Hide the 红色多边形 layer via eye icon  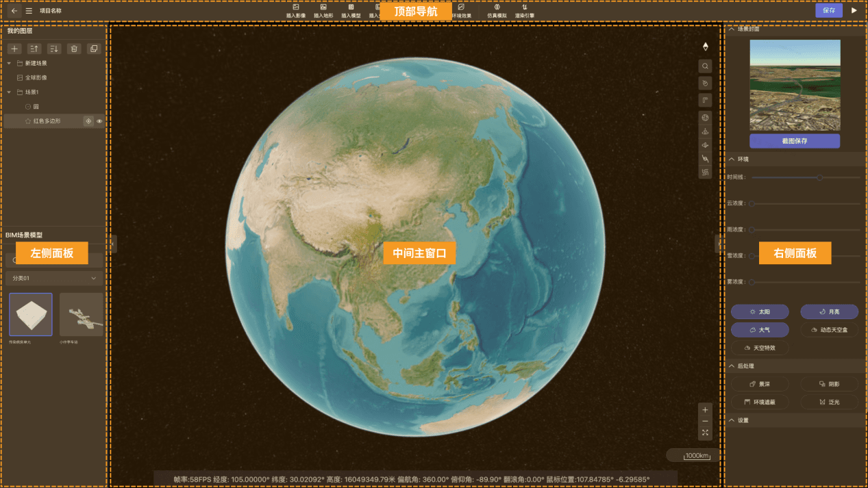pyautogui.click(x=99, y=121)
